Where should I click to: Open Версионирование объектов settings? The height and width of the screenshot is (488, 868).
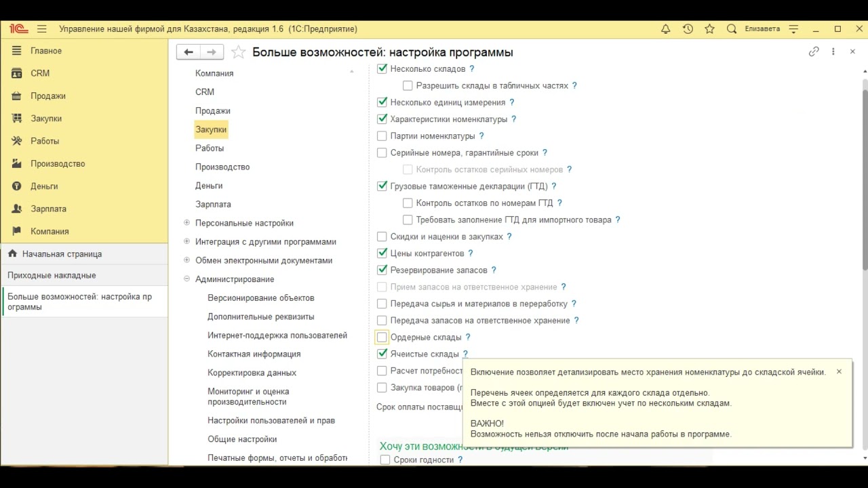[261, 298]
